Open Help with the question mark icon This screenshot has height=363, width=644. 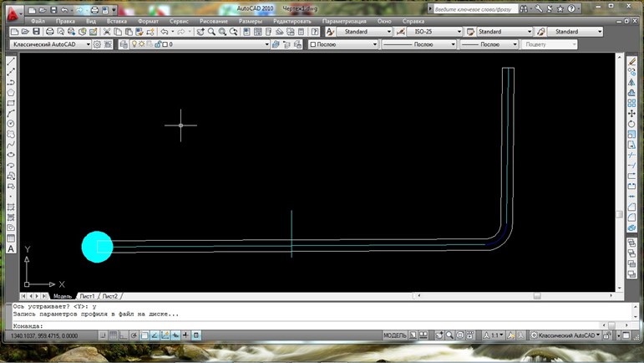point(315,32)
